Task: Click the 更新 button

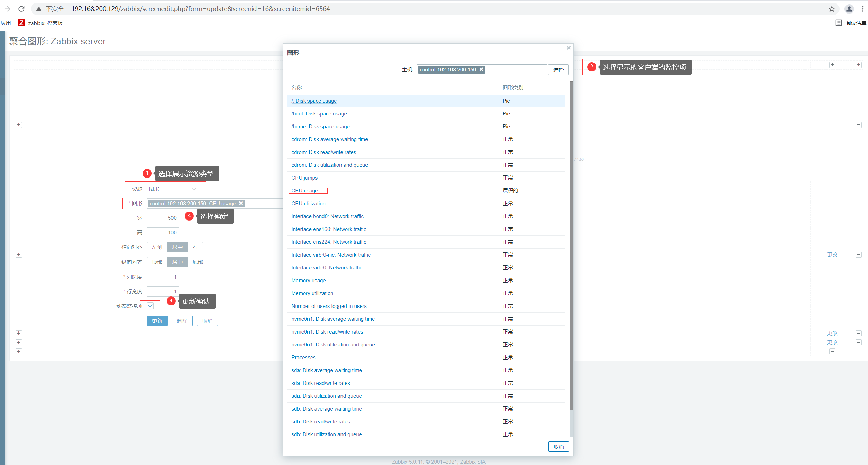Action: pos(157,321)
